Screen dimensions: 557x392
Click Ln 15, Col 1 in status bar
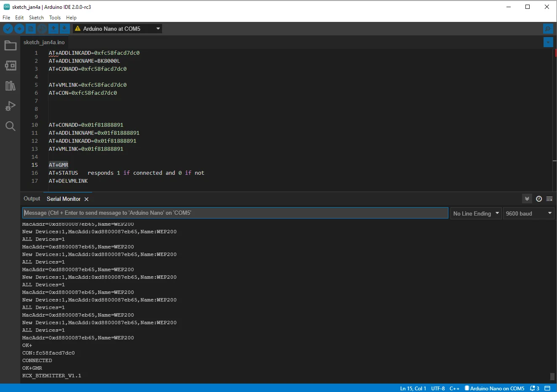pyautogui.click(x=413, y=388)
